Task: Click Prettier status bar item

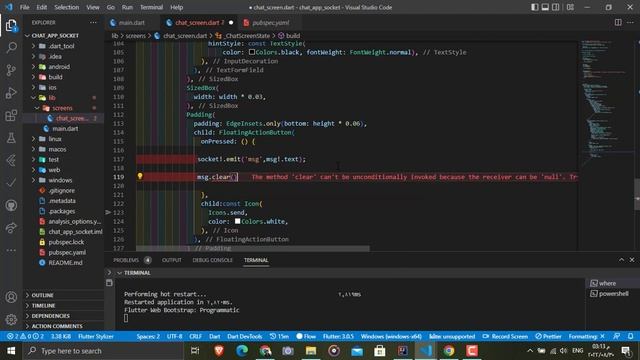Action: [548, 336]
